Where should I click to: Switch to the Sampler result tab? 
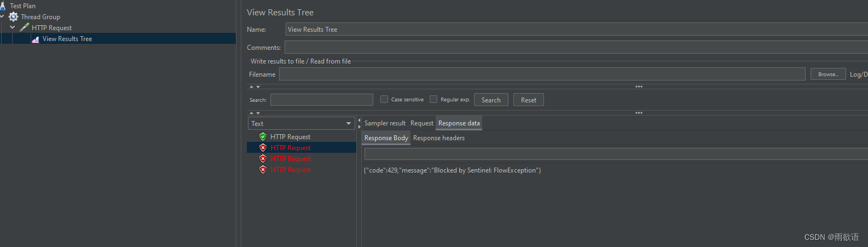[385, 123]
